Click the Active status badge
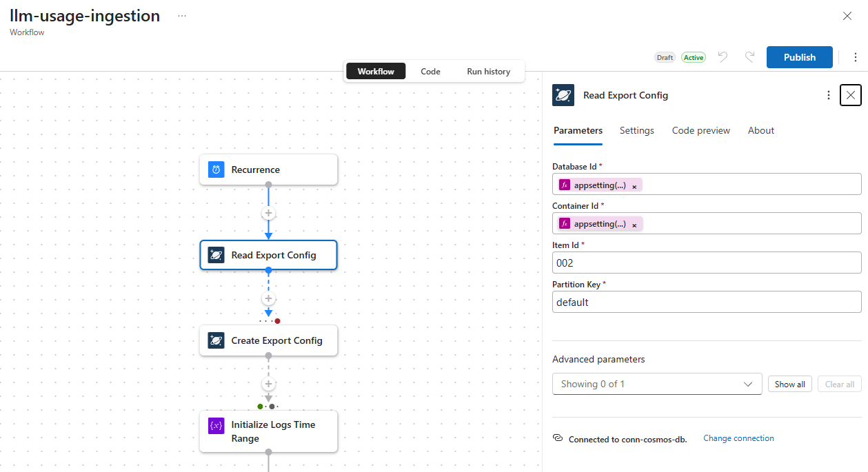 pyautogui.click(x=694, y=57)
